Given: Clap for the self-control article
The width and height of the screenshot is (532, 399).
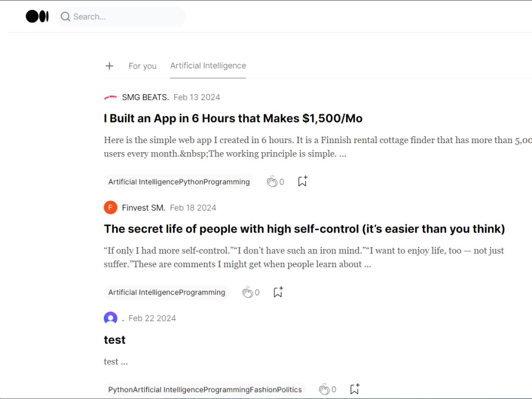Looking at the screenshot, I should 248,292.
